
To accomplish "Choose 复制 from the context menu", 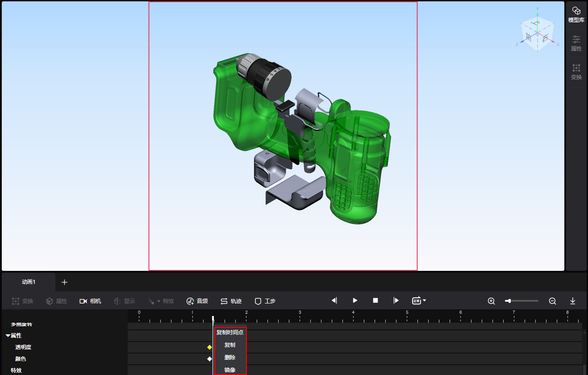I will pos(229,345).
